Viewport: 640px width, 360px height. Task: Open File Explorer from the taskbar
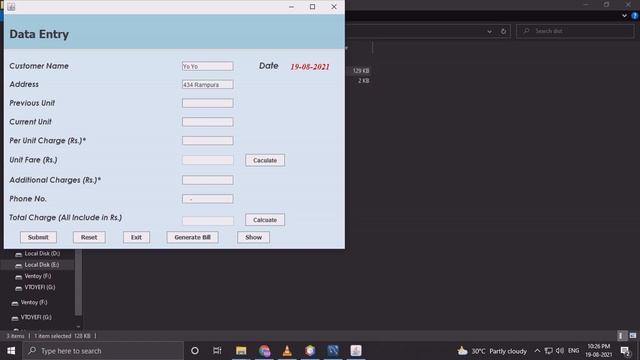click(241, 351)
